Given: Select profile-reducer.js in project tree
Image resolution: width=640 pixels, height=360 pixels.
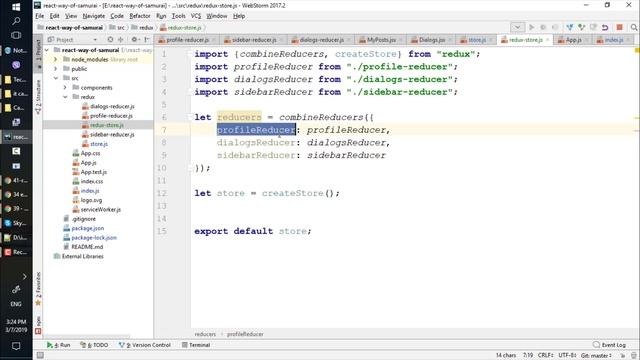Looking at the screenshot, I should tap(111, 116).
